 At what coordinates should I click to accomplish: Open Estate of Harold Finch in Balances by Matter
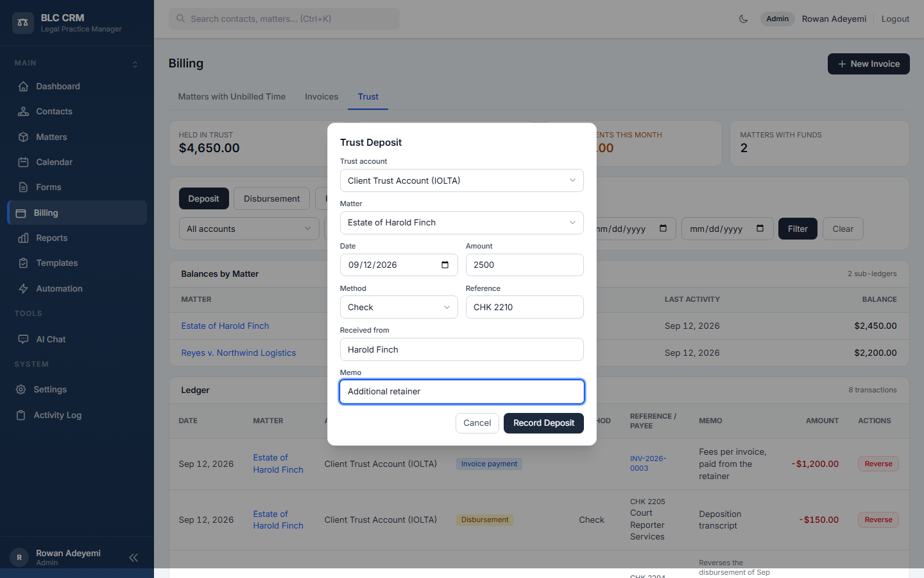[225, 326]
